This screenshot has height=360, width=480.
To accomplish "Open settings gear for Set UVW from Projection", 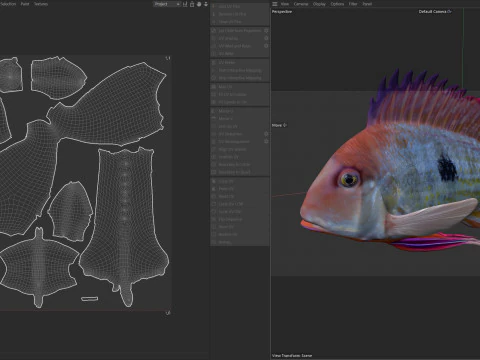I will point(266,30).
